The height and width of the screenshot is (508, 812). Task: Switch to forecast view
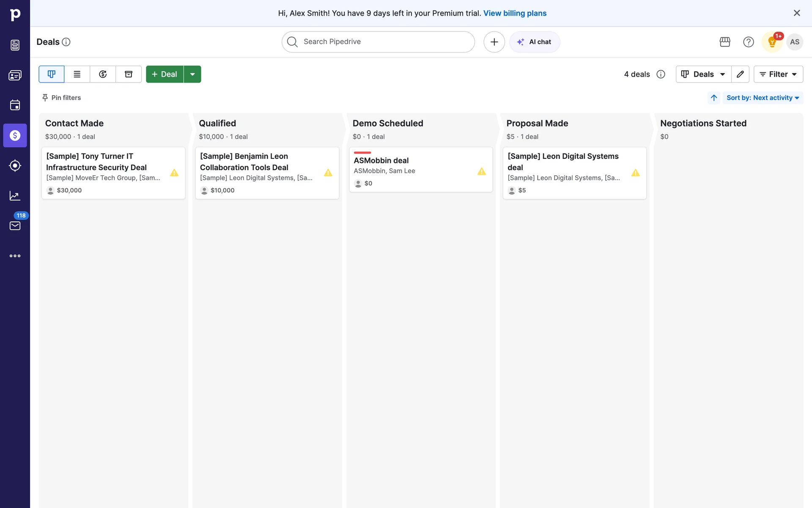point(103,75)
